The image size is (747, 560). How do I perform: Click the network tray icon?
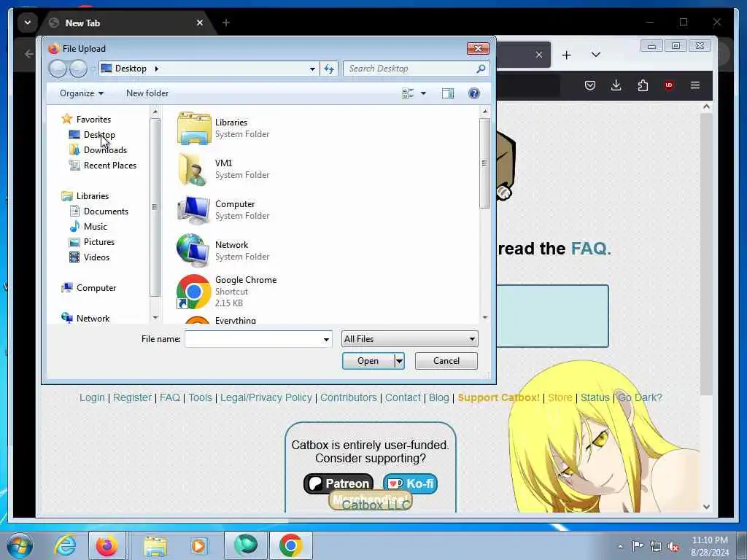pyautogui.click(x=656, y=546)
